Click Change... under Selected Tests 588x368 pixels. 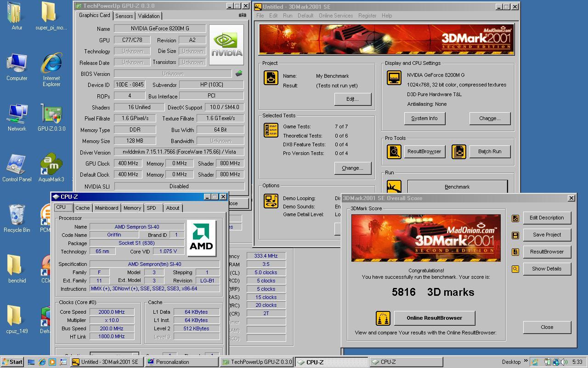[353, 168]
